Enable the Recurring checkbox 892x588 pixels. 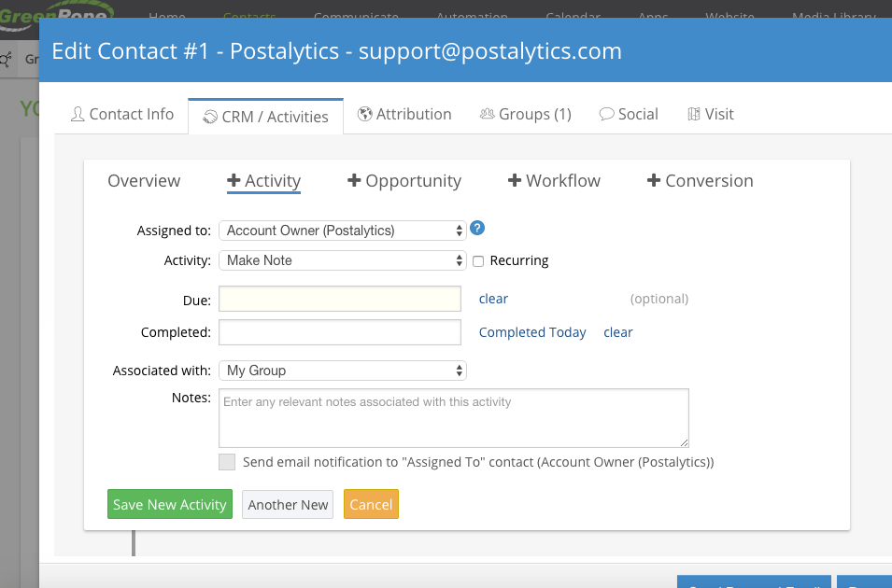(478, 261)
